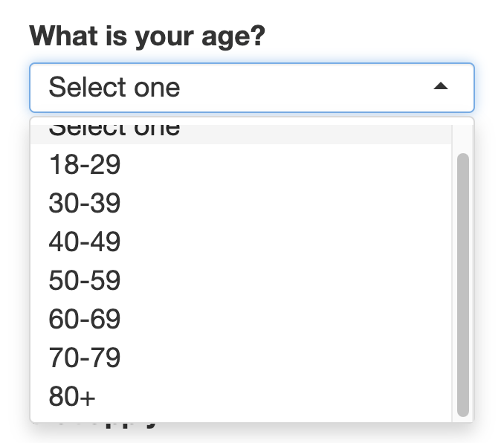504x443 pixels.
Task: Pick the youngest age bracket listed
Action: [x=85, y=164]
